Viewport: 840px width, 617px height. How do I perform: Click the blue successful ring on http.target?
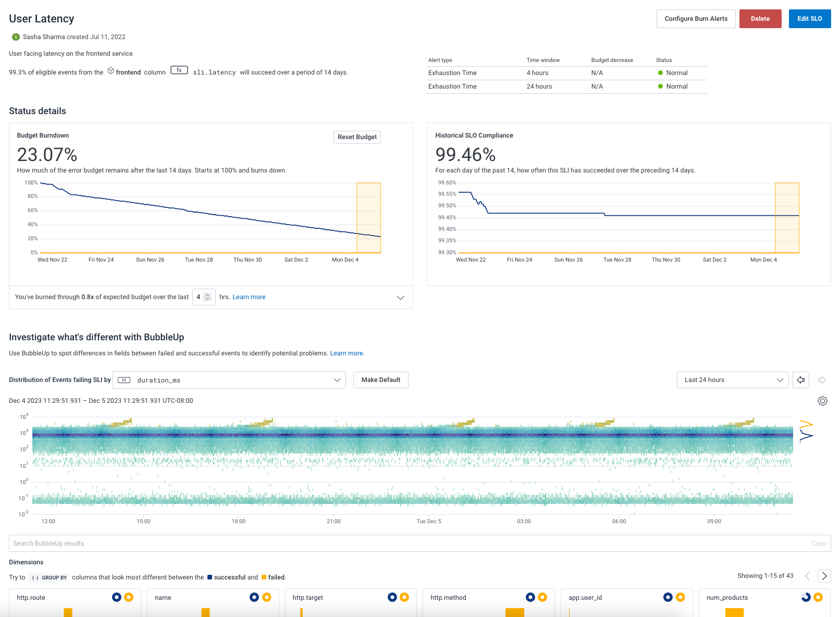coord(392,597)
